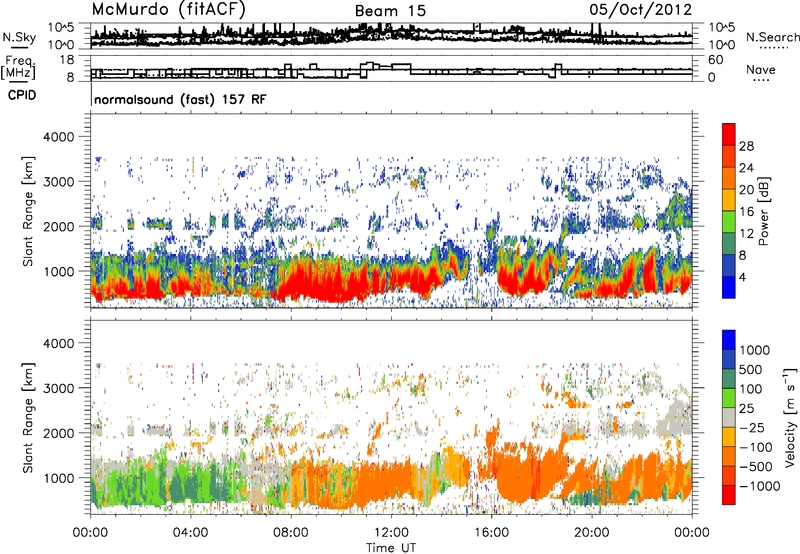
Task: Select the Beam 15 label
Action: (390, 11)
